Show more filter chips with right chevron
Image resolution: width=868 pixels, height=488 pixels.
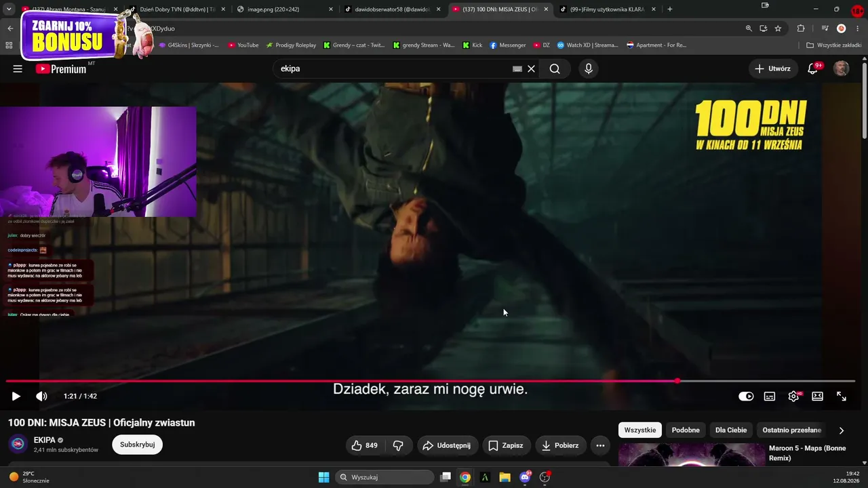click(x=842, y=430)
